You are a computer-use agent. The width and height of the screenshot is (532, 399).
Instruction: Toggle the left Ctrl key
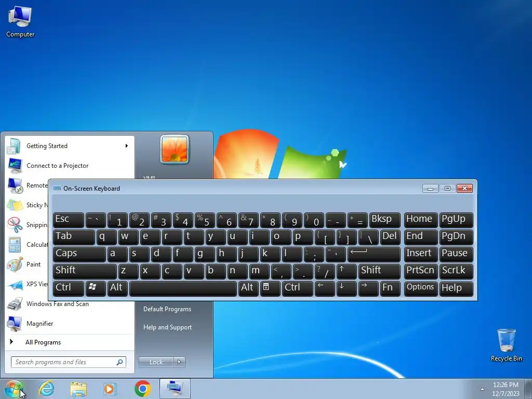tap(69, 288)
